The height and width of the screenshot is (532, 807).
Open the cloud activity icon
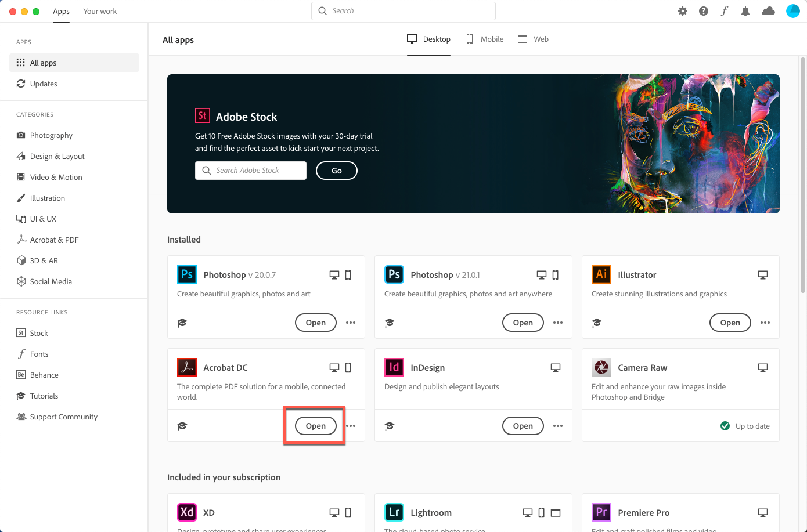point(768,11)
